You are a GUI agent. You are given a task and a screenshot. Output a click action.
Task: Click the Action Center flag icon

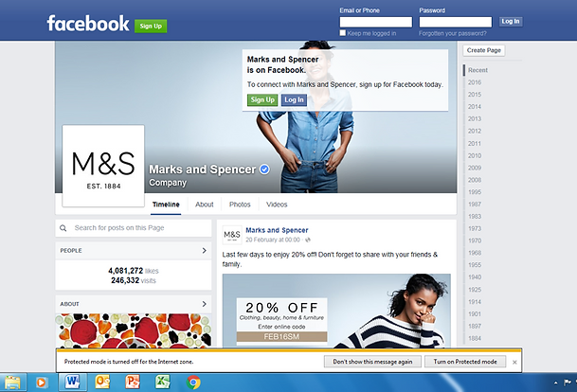(x=568, y=383)
